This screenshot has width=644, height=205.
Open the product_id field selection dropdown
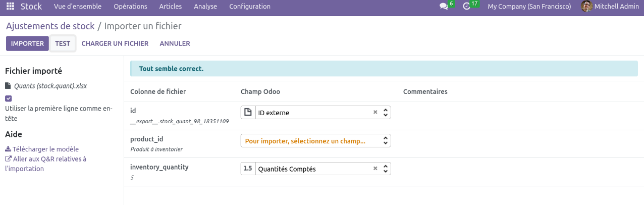[x=386, y=141]
